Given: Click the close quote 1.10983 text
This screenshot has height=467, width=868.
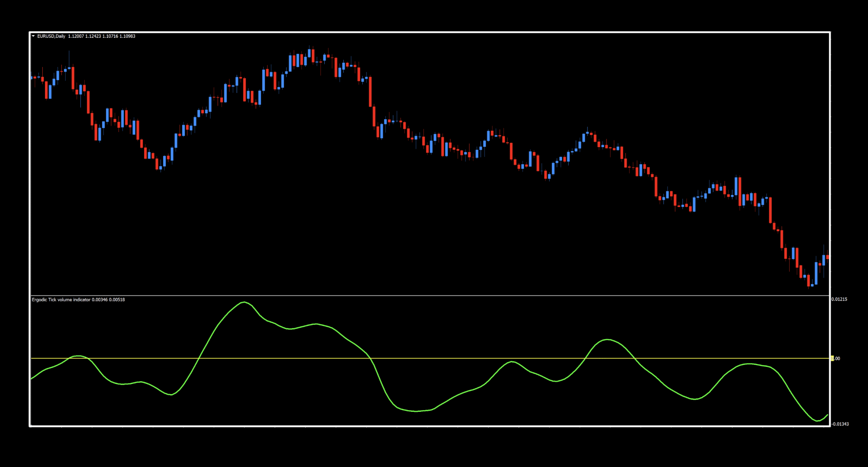Looking at the screenshot, I should coord(128,37).
